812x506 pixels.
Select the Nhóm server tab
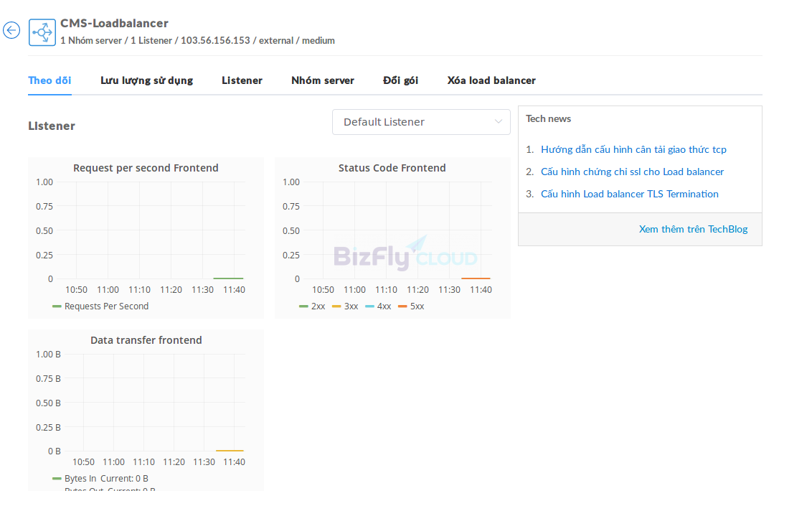323,80
